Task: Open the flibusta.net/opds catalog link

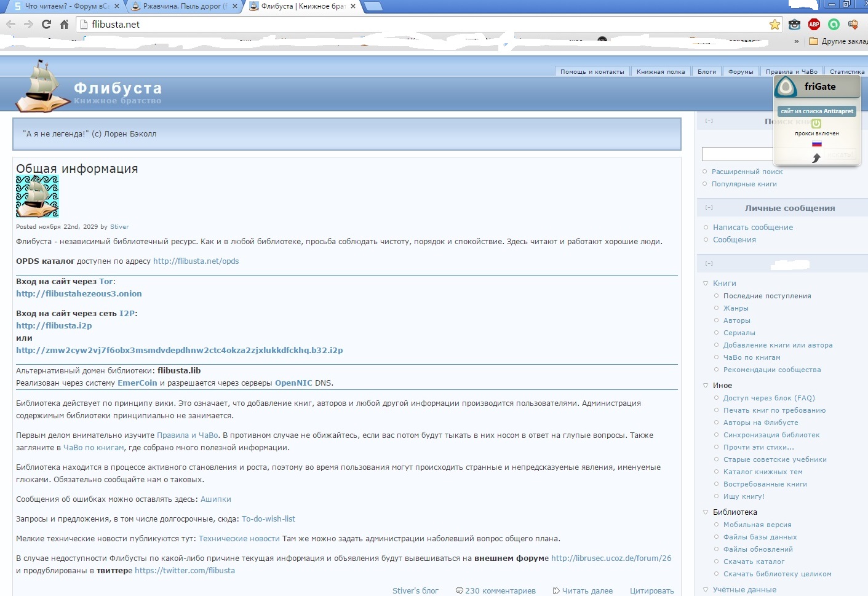Action: point(196,261)
